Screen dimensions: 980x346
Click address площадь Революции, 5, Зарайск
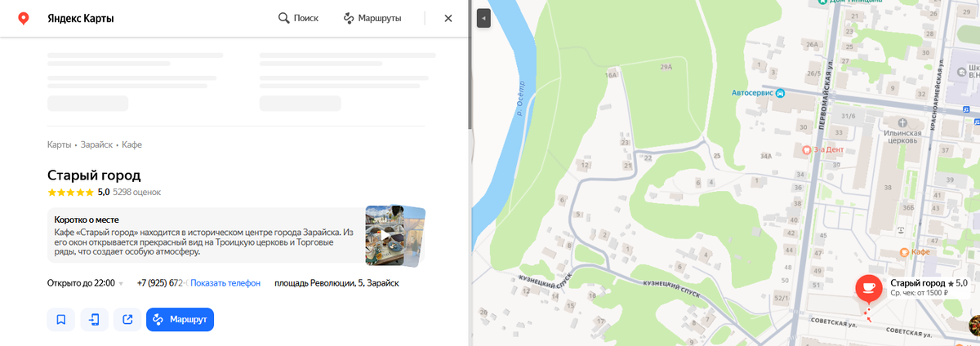point(336,283)
